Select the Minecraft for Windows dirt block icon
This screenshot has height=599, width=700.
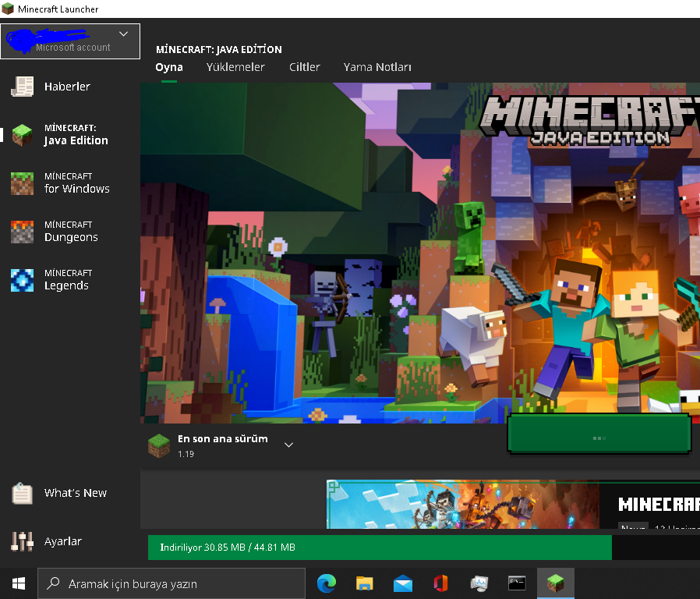(x=23, y=183)
